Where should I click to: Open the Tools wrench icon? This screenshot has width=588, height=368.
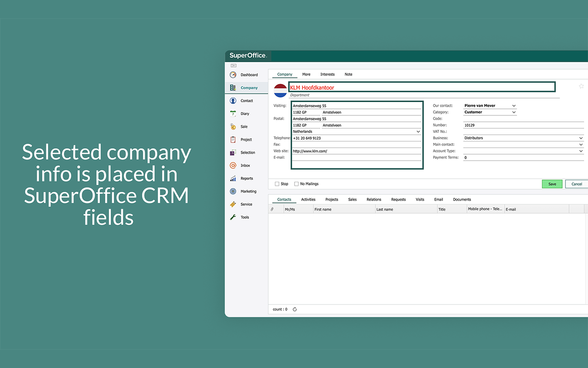[233, 217]
